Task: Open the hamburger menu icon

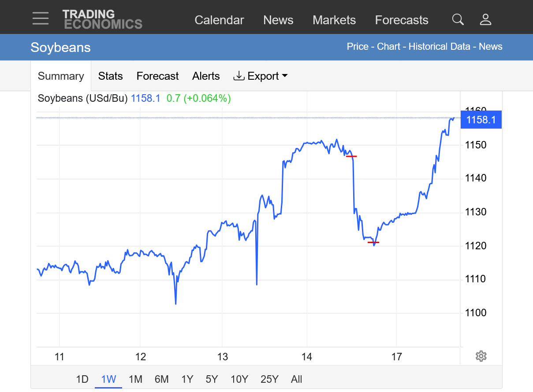Action: tap(41, 18)
